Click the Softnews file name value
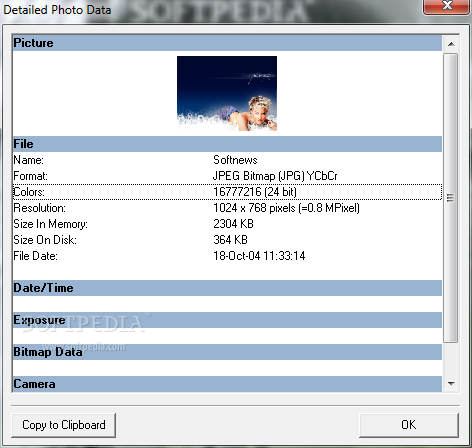The width and height of the screenshot is (472, 448). 235,160
